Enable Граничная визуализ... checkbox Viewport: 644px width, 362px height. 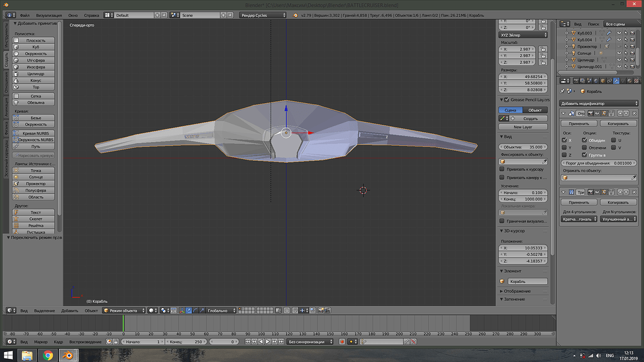(x=502, y=221)
